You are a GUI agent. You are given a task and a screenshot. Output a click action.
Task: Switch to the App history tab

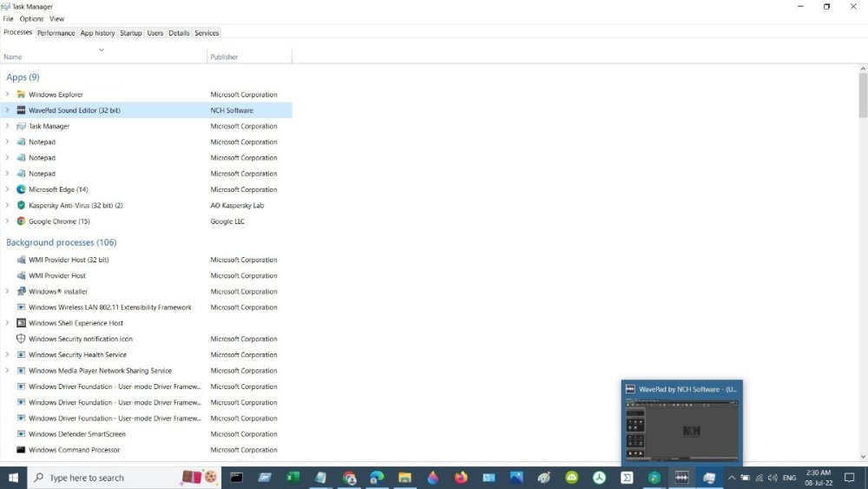[97, 33]
